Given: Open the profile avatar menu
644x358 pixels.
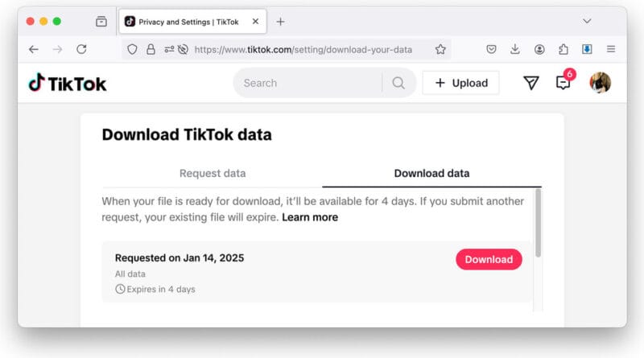Looking at the screenshot, I should (600, 83).
